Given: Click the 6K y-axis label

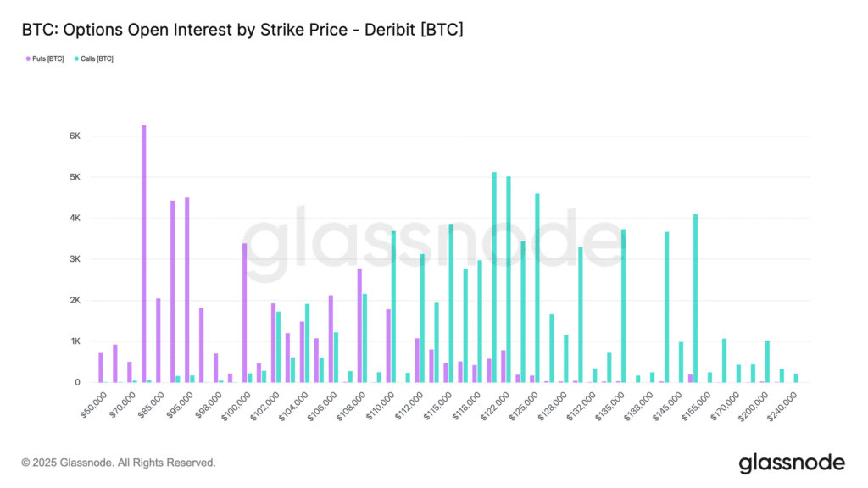Looking at the screenshot, I should (x=75, y=136).
